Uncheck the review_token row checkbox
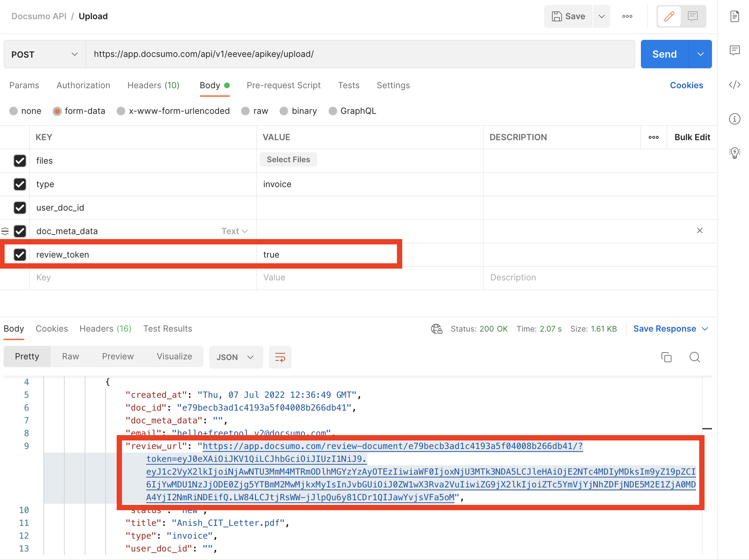 [20, 254]
